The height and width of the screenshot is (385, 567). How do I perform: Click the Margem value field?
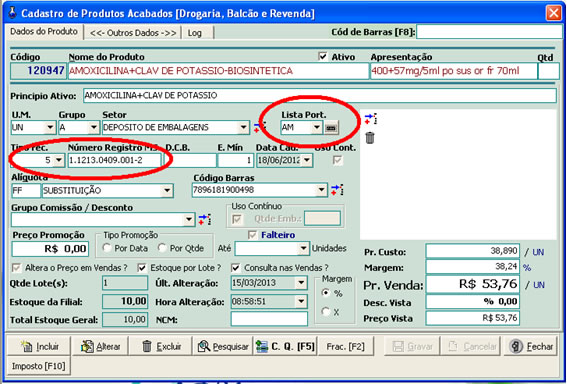pyautogui.click(x=473, y=267)
